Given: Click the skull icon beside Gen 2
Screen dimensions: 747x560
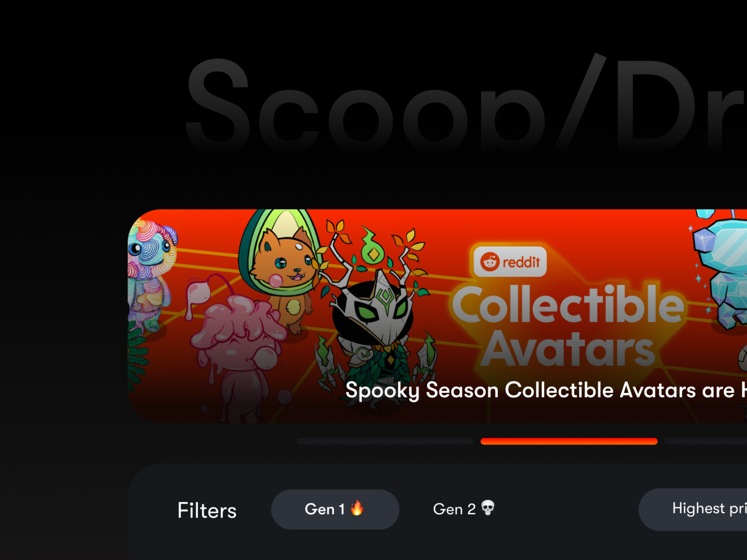Looking at the screenshot, I should (x=488, y=508).
